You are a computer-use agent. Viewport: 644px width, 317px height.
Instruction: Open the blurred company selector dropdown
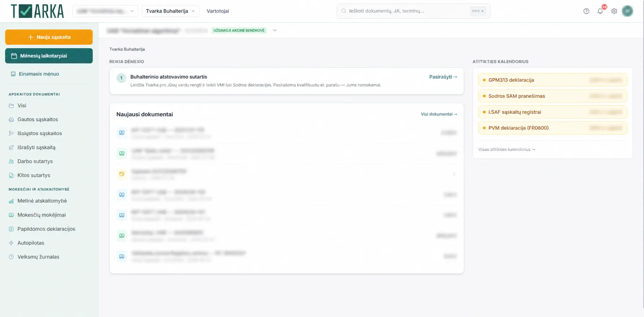[x=105, y=11]
